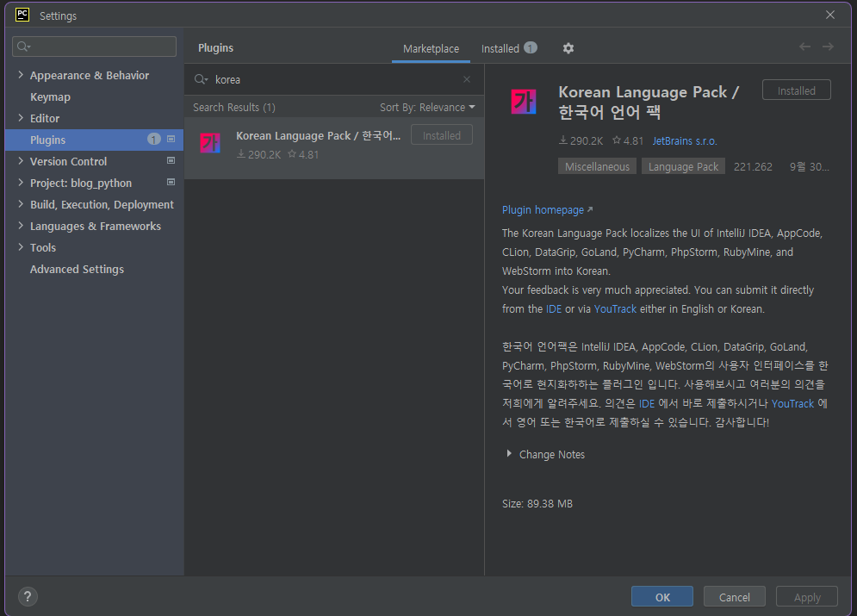Open plugin search options magnifier icon
857x616 pixels.
pyautogui.click(x=201, y=79)
